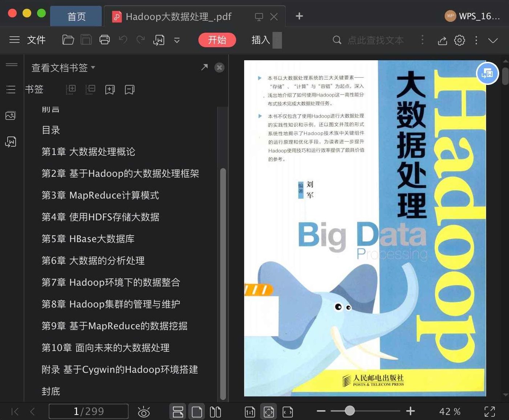Open a file using the folder icon
The height and width of the screenshot is (420, 509).
coord(68,40)
